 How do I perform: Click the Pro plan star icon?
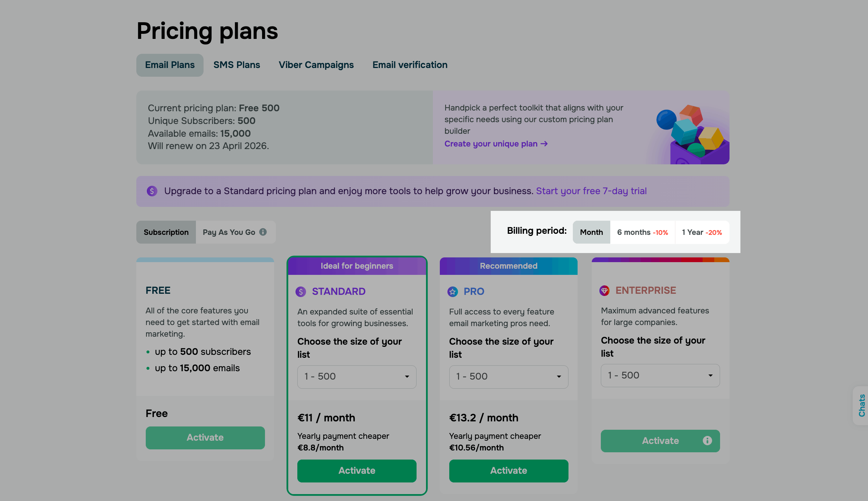tap(453, 292)
